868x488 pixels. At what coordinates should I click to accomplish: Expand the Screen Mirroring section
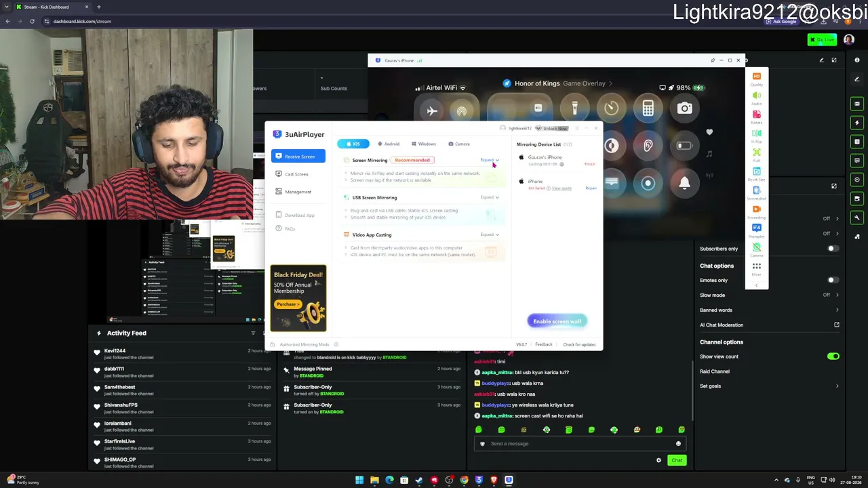490,161
